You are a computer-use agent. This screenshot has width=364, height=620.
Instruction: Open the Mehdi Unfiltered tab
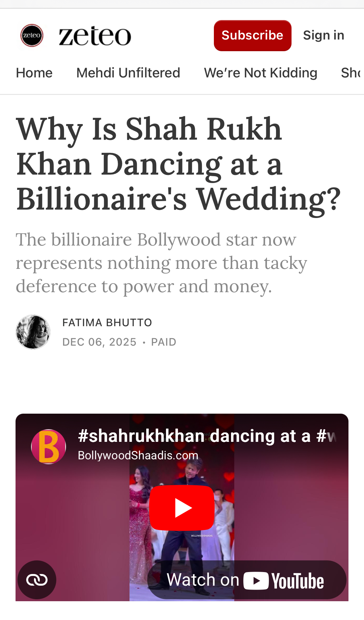coord(128,73)
